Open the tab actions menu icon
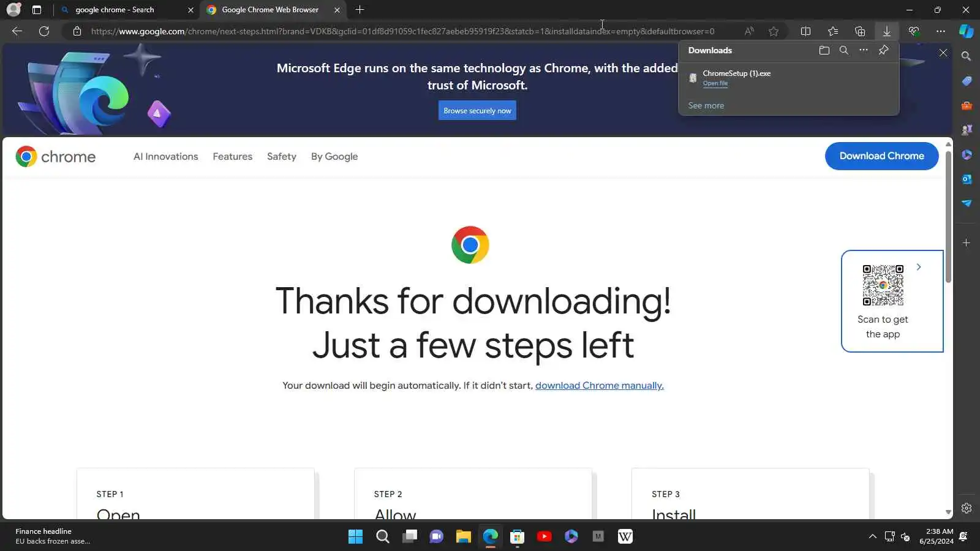The image size is (980, 551). (x=37, y=10)
